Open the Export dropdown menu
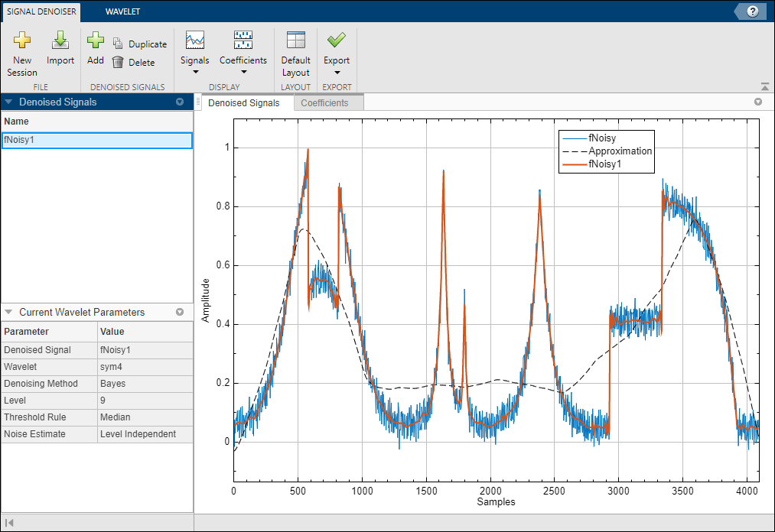Screen dimensions: 775x532 point(337,72)
